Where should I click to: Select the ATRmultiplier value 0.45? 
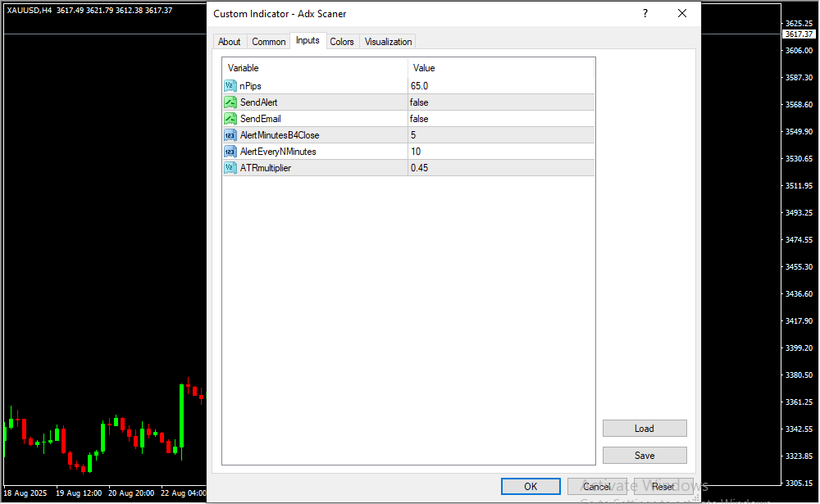click(x=420, y=168)
